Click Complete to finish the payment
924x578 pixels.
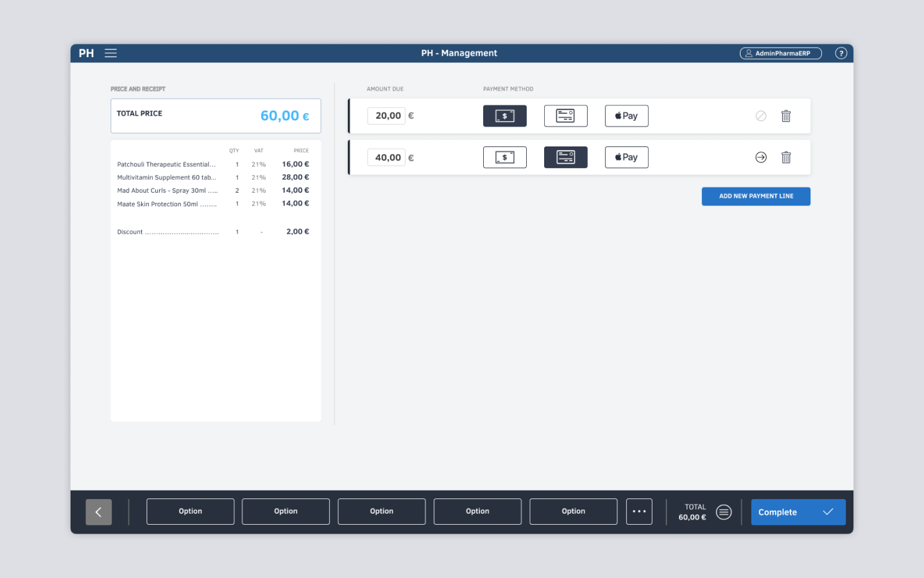798,512
